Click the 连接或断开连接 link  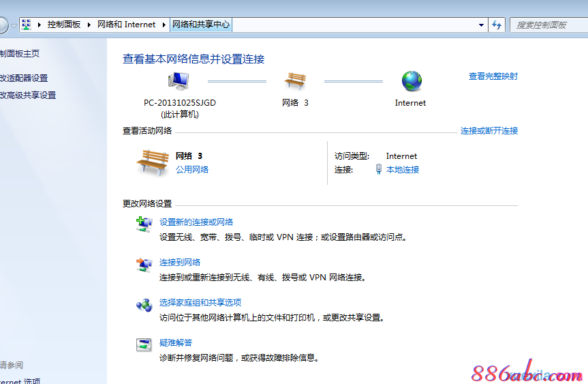pos(489,131)
